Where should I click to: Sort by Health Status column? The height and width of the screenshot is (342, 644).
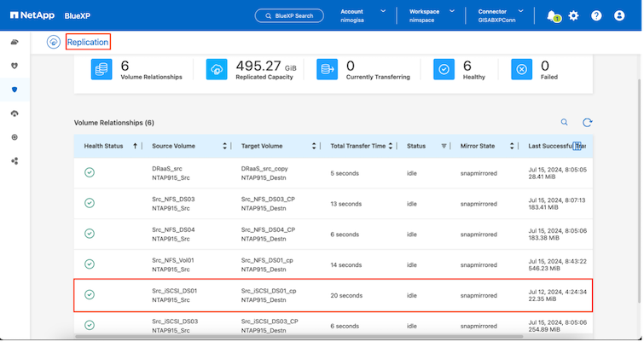pos(135,146)
